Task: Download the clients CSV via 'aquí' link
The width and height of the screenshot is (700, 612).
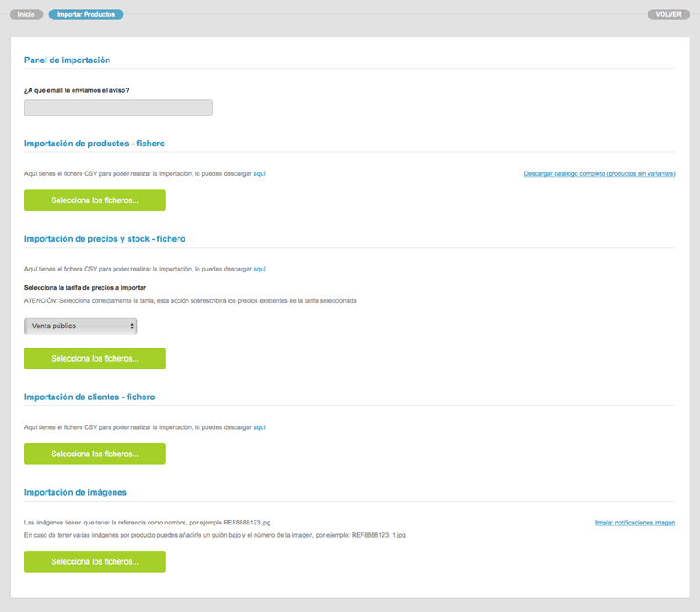Action: (259, 427)
